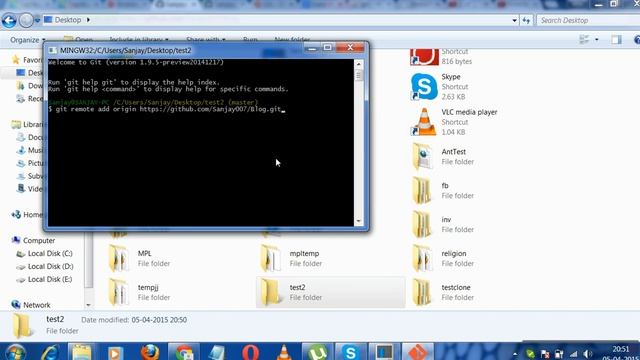The image size is (640, 360).
Task: Open the Organize dropdown menu
Action: (x=28, y=40)
